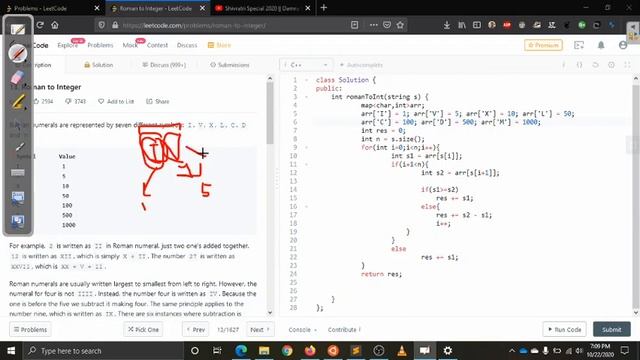Open Mock in the LeetCode navbar
Screen dimensions: 640x360
click(x=130, y=45)
